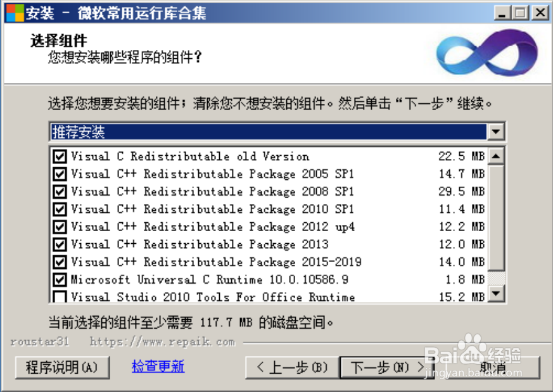Image resolution: width=553 pixels, height=392 pixels.
Task: Open the 检查更新 link
Action: tap(158, 366)
